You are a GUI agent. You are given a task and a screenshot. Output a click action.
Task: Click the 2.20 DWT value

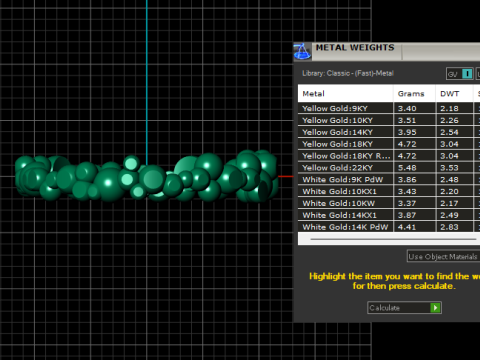click(449, 191)
